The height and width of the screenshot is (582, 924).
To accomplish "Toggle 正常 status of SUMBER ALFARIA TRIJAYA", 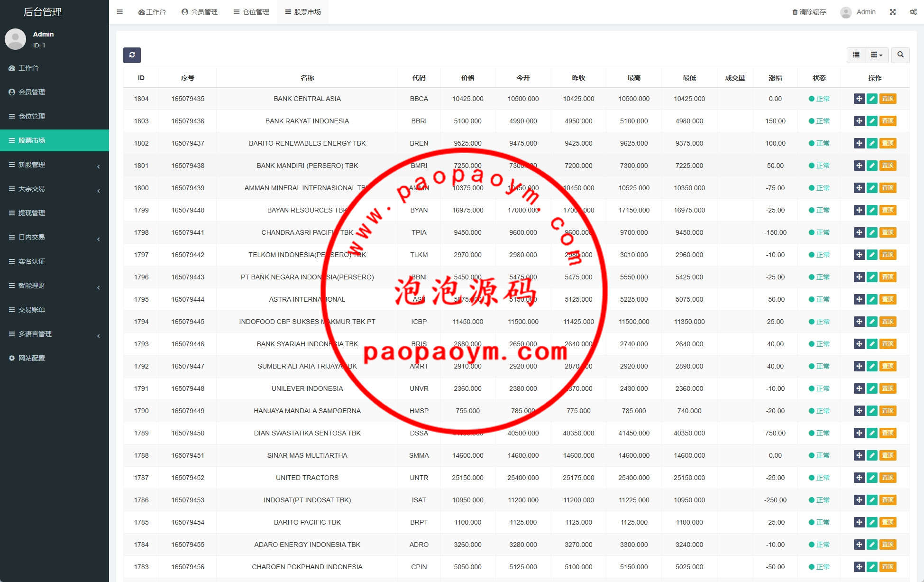I will tap(819, 366).
